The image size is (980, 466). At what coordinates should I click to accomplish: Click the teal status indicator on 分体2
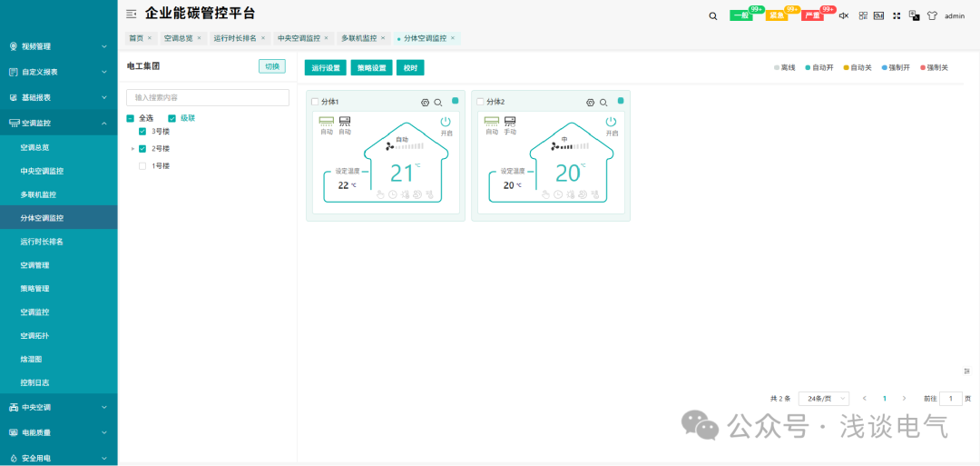pyautogui.click(x=621, y=100)
